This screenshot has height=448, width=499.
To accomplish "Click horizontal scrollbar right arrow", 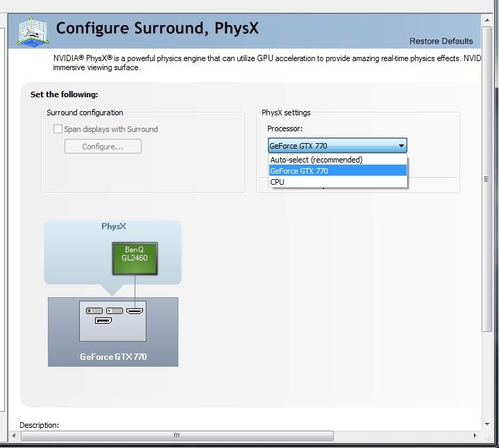I will (x=475, y=435).
